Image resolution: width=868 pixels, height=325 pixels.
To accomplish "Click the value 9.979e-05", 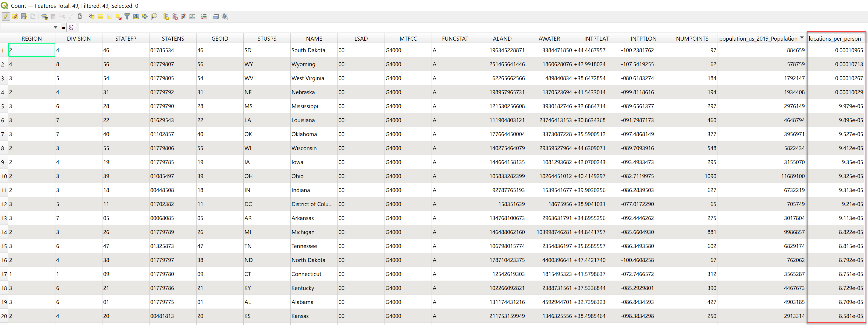I will [835, 106].
